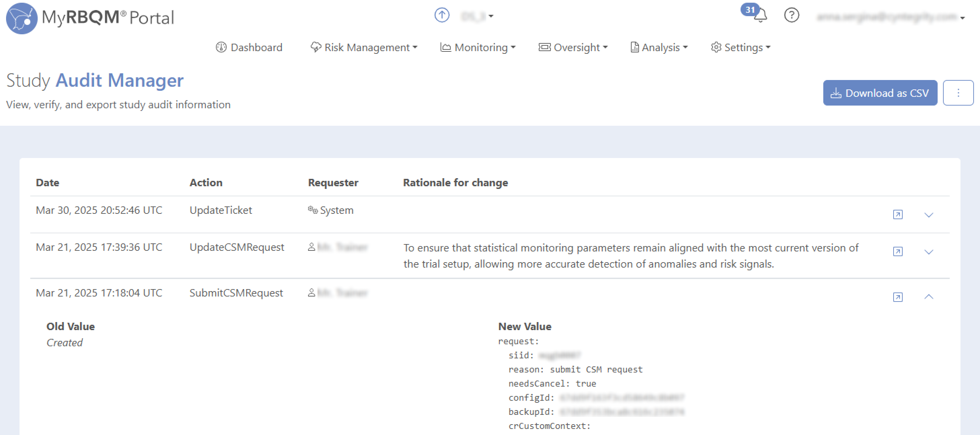Click the 'Created' old value text
The image size is (980, 435).
(64, 343)
